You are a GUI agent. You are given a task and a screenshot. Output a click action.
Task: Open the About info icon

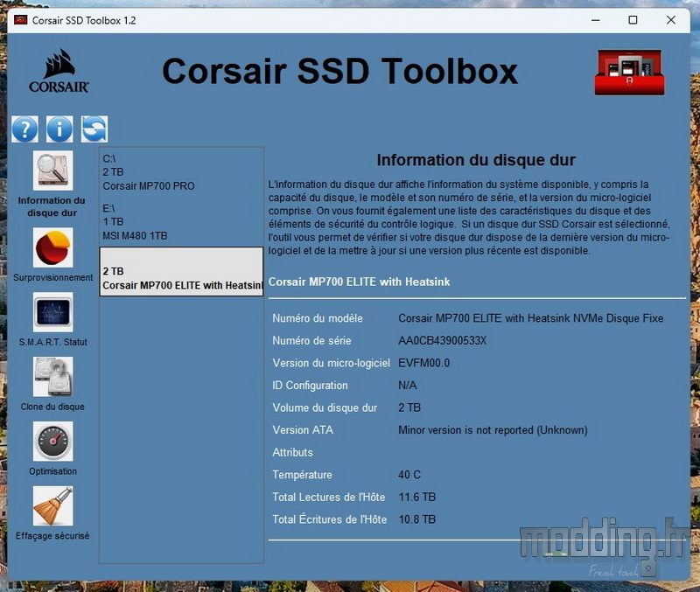(x=59, y=129)
